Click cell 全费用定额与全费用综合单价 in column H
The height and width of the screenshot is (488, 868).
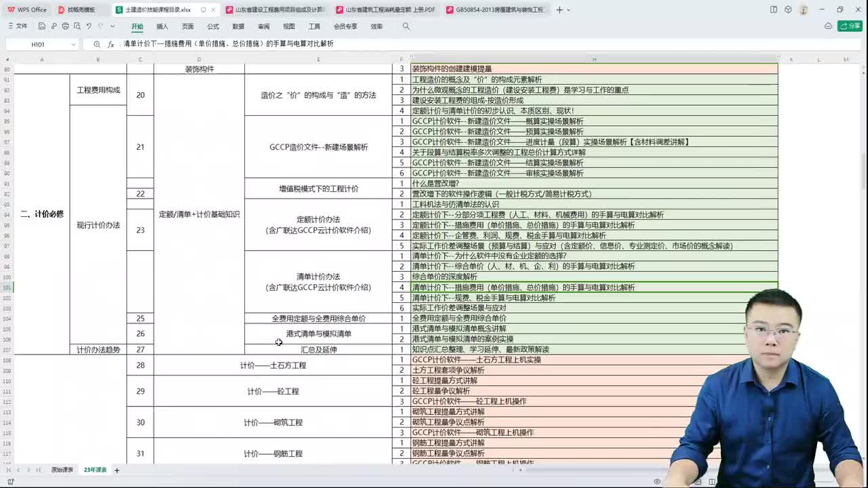(x=594, y=318)
